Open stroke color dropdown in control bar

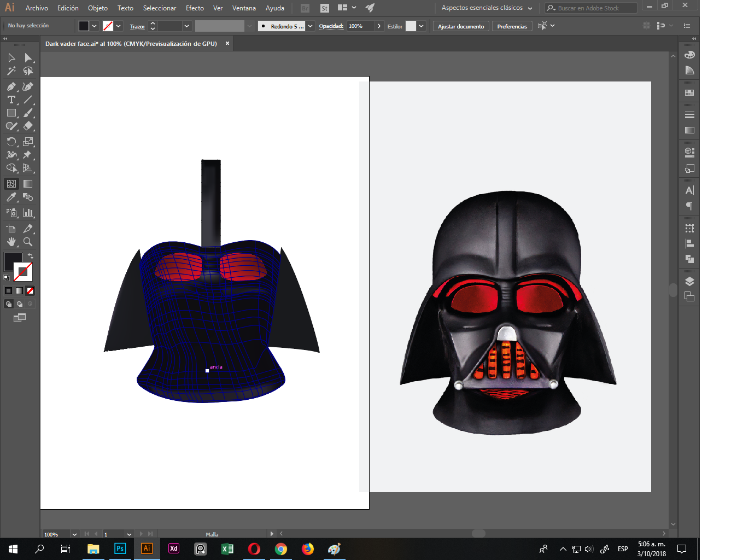point(119,26)
